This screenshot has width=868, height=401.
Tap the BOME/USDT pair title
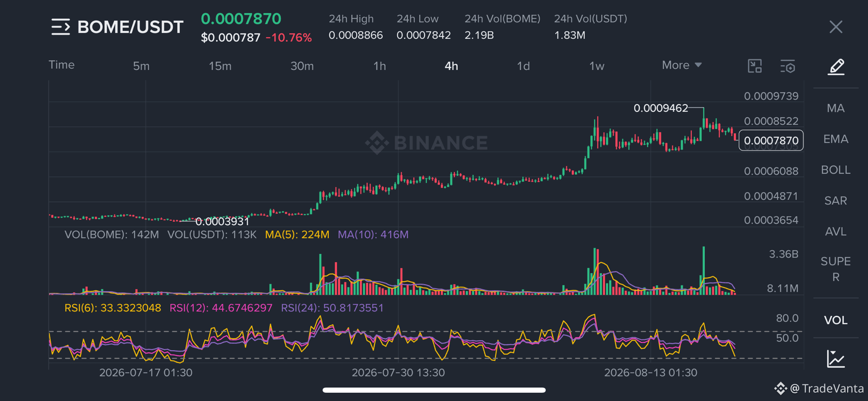pyautogui.click(x=130, y=27)
